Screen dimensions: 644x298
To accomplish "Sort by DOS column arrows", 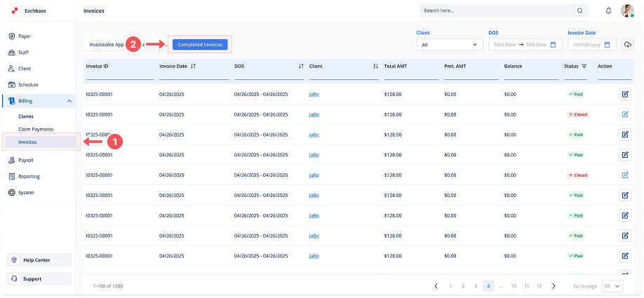I will click(301, 66).
